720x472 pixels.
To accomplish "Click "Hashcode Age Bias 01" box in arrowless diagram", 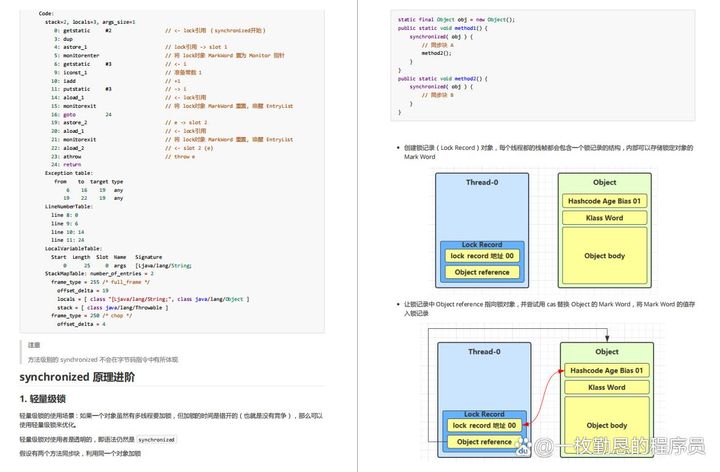I will [604, 201].
